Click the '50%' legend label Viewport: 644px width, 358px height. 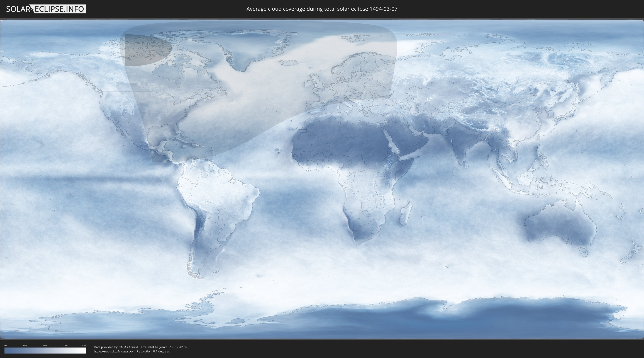[x=45, y=345]
